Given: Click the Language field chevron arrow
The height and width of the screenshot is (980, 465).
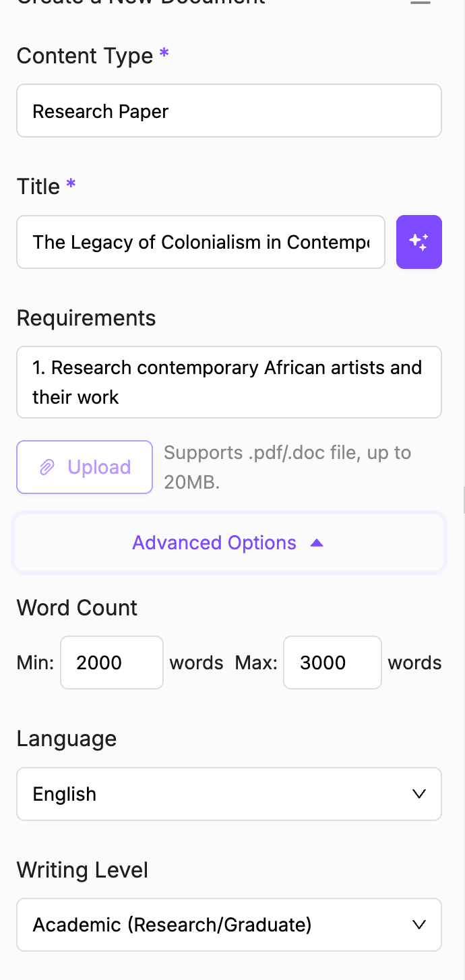Looking at the screenshot, I should [418, 794].
